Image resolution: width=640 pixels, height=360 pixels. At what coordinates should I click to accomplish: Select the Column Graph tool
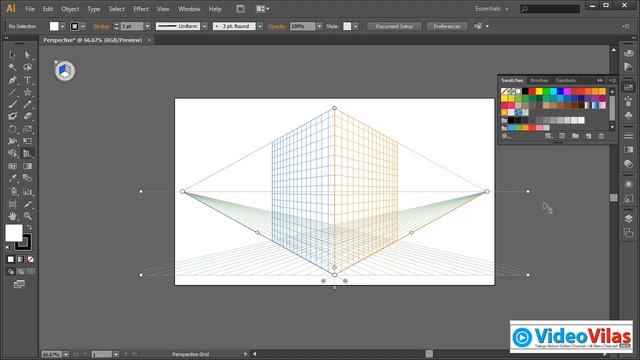click(x=27, y=191)
